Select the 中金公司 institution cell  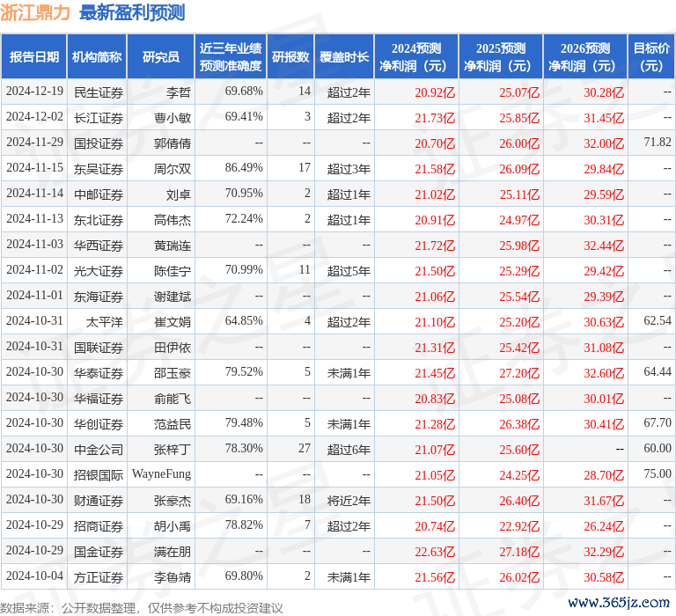(x=99, y=450)
